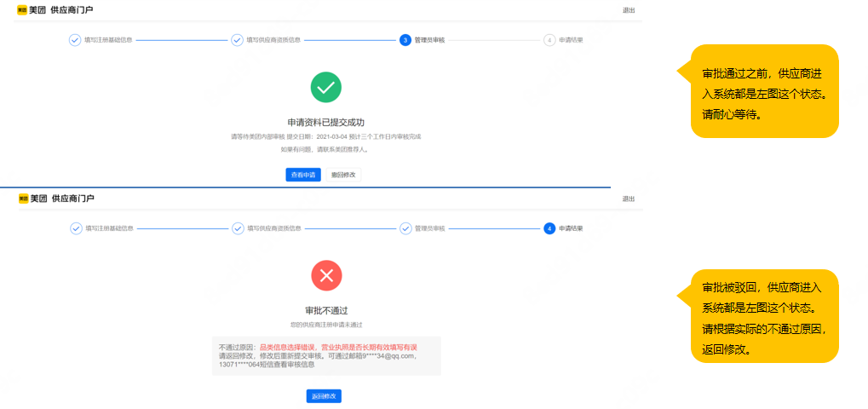Click the Meituan logo in the top portal header
Screen dimensions: 868x409
click(x=31, y=10)
